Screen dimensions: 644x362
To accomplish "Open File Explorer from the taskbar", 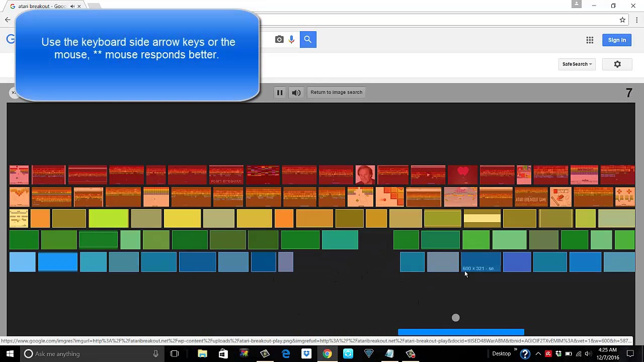I will tap(202, 354).
